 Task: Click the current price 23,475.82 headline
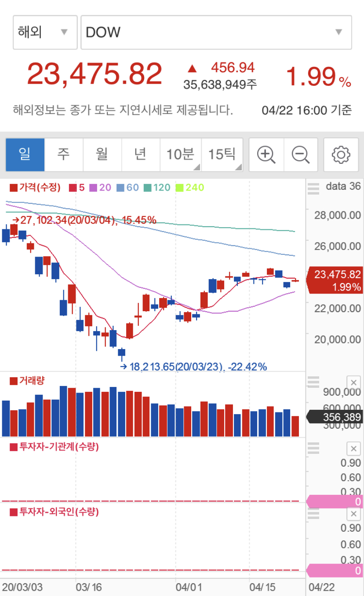(x=95, y=74)
